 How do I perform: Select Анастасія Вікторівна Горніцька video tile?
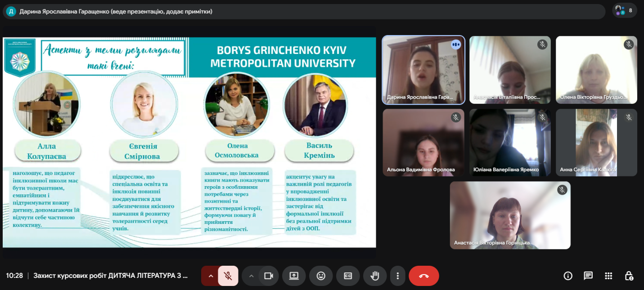[510, 215]
